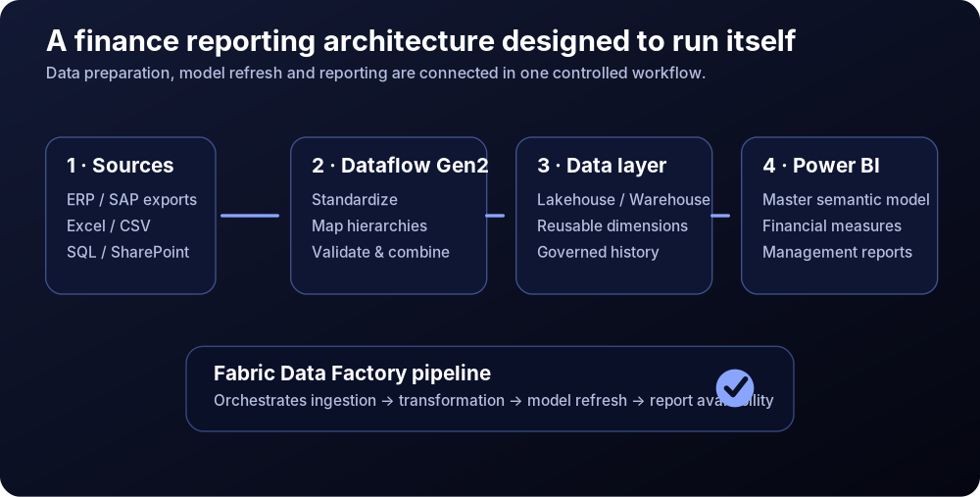This screenshot has width=980, height=497.
Task: Click the checkmark icon in the pipeline card
Action: [734, 387]
